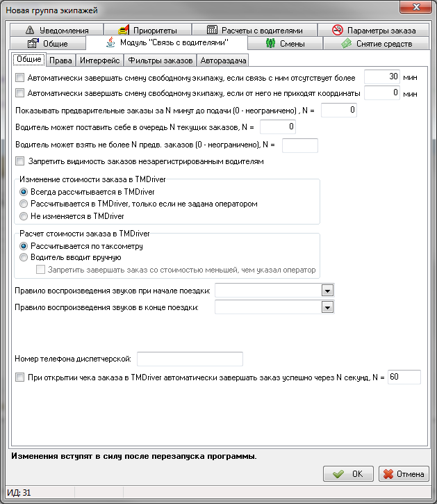Check Запретить видимость заказов незарегистрированным водителям

click(x=20, y=161)
